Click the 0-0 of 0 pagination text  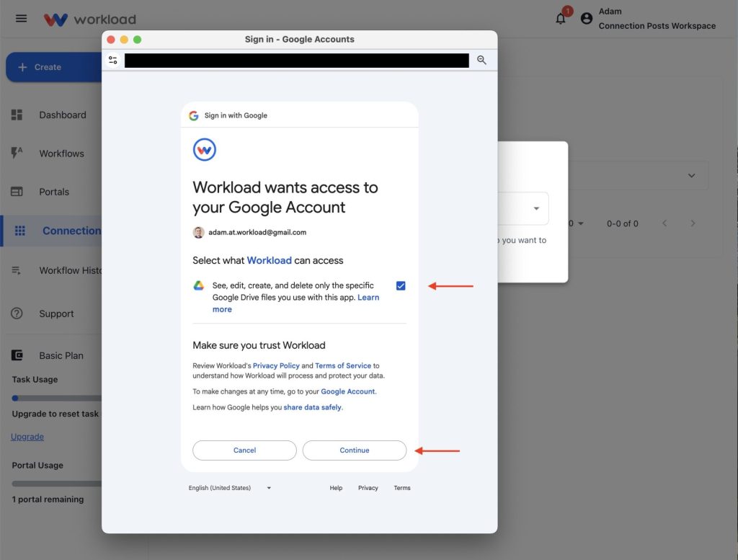pos(622,223)
